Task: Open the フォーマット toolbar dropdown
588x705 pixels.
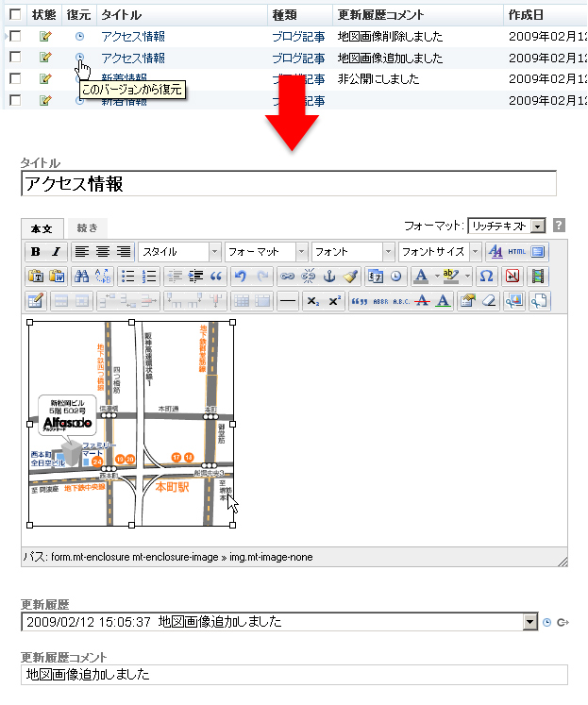Action: tap(266, 252)
